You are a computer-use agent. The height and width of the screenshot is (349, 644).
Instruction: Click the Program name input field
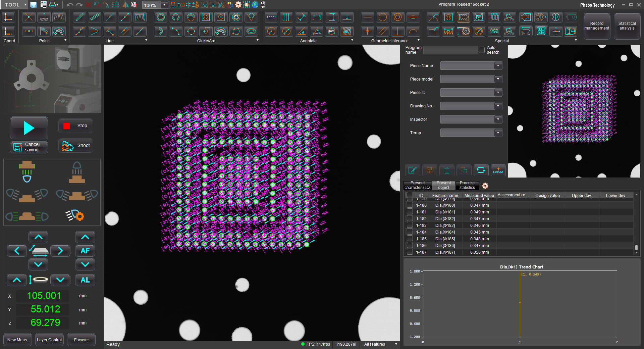450,50
